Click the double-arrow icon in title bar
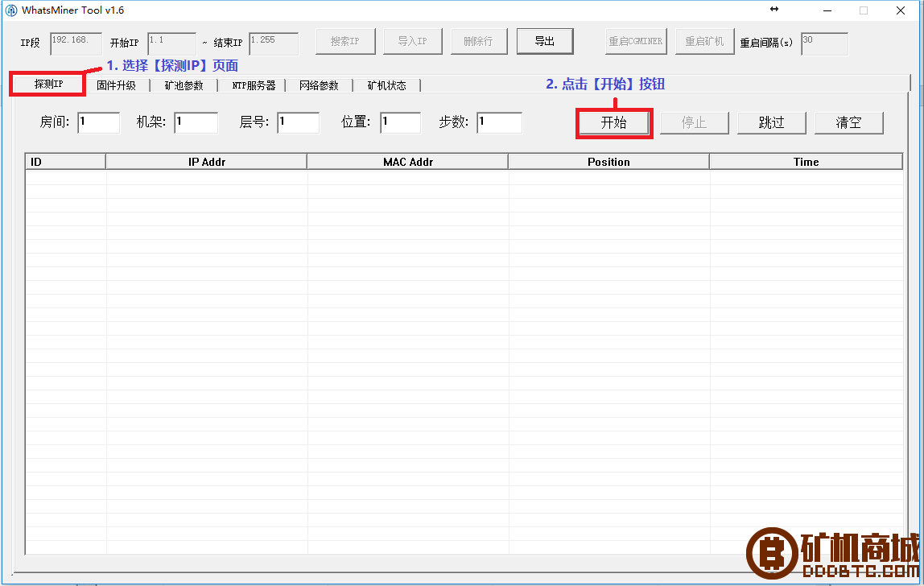 (x=774, y=9)
